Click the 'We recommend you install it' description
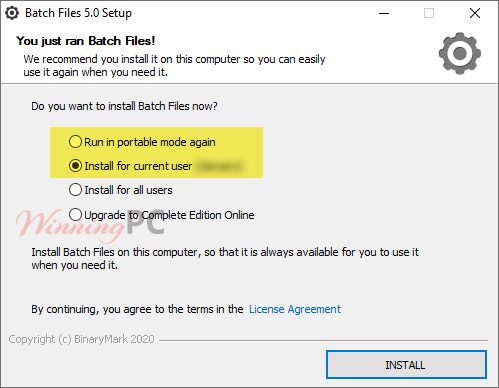The height and width of the screenshot is (388, 499). [174, 66]
